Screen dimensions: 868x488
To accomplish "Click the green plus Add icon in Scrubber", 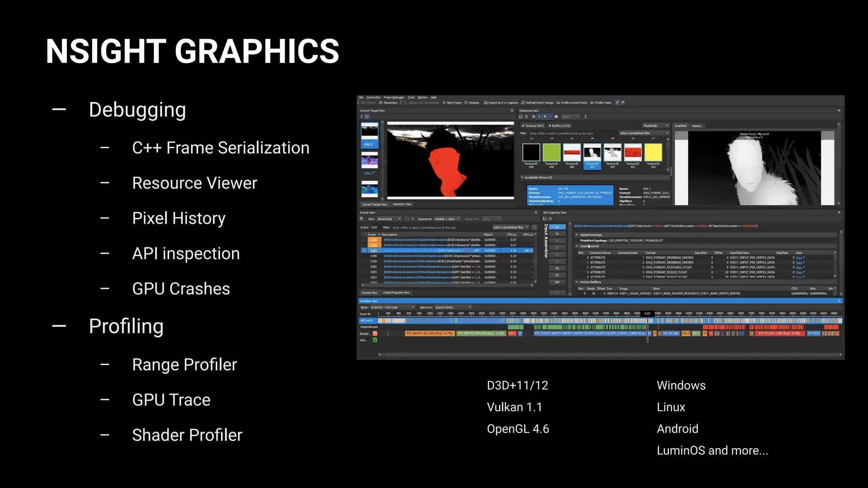I will click(x=375, y=340).
